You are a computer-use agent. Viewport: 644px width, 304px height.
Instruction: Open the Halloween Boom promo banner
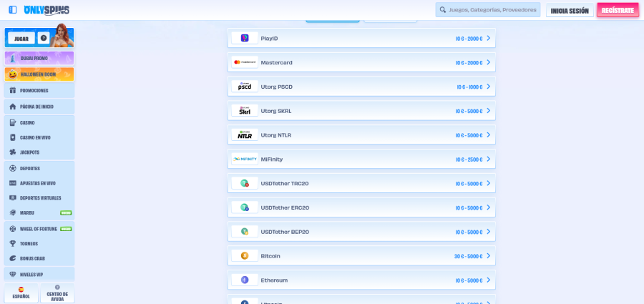click(39, 74)
